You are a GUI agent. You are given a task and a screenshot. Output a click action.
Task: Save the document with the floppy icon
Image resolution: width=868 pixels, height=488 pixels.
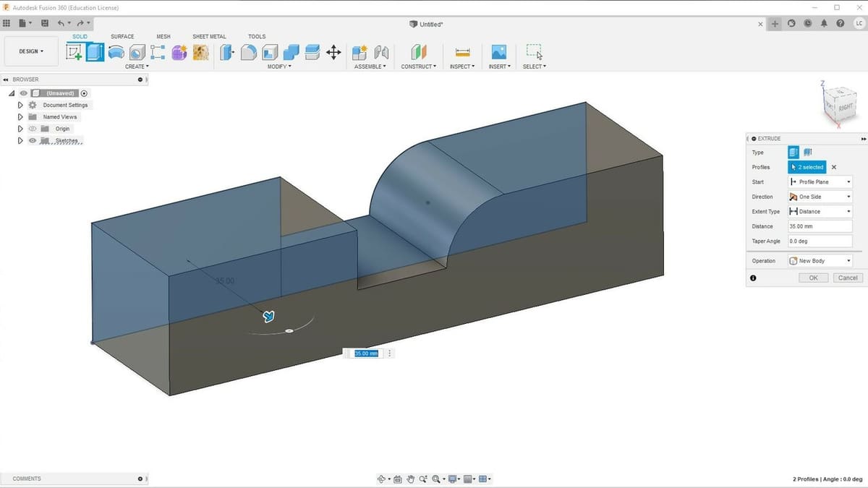pos(43,23)
